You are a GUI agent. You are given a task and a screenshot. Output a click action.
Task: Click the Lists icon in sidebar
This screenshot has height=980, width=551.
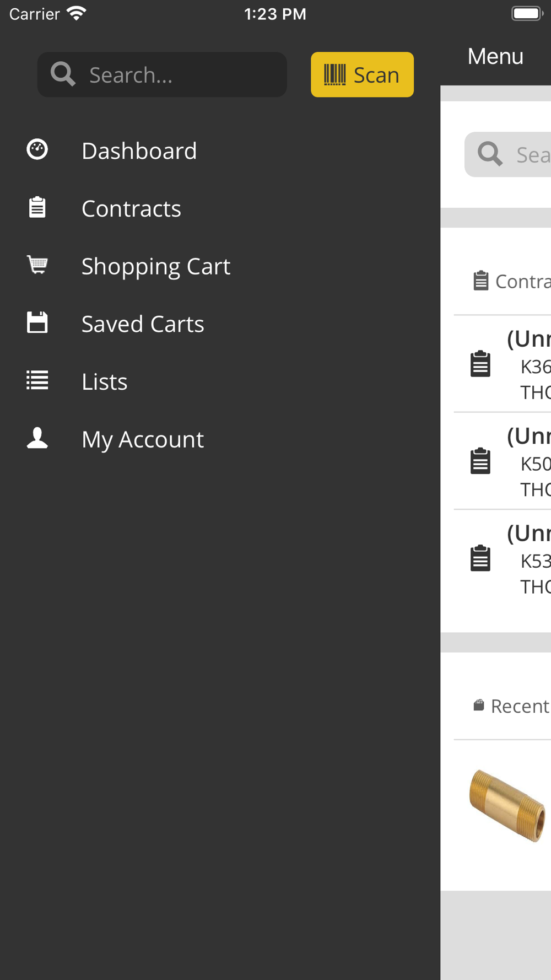[37, 381]
